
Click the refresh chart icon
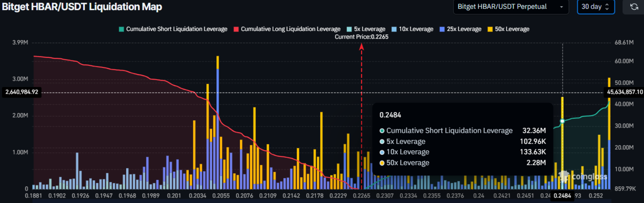click(x=634, y=7)
